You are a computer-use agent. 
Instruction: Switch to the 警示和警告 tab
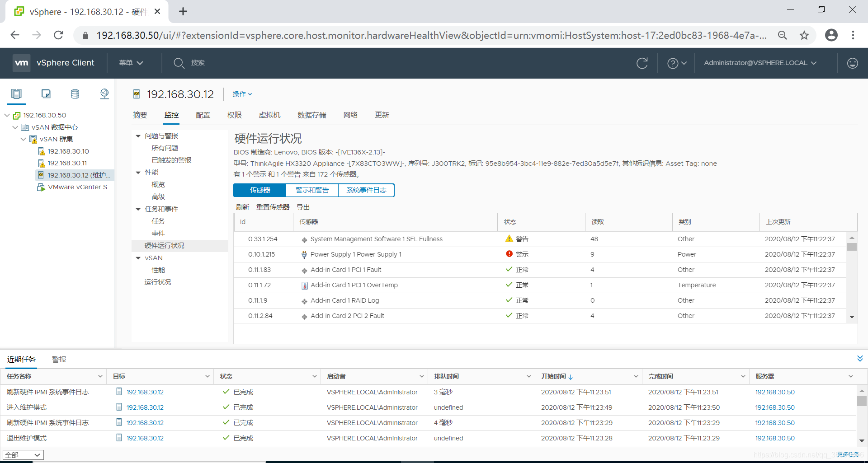(x=312, y=190)
